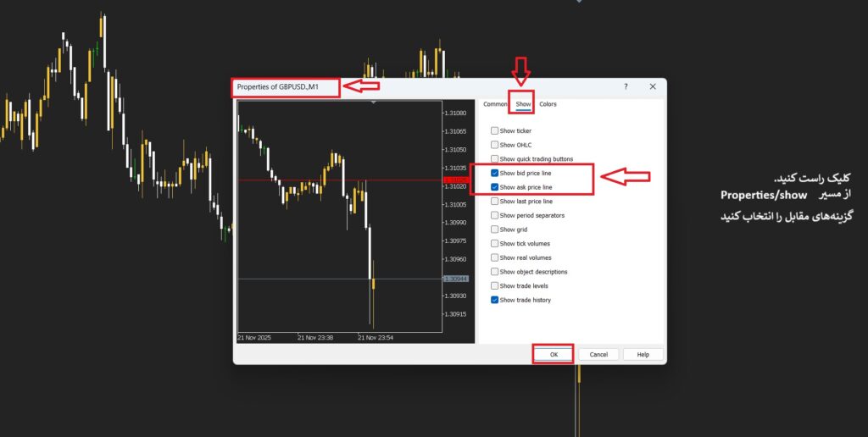
Task: Check the Show grid option
Action: click(495, 230)
